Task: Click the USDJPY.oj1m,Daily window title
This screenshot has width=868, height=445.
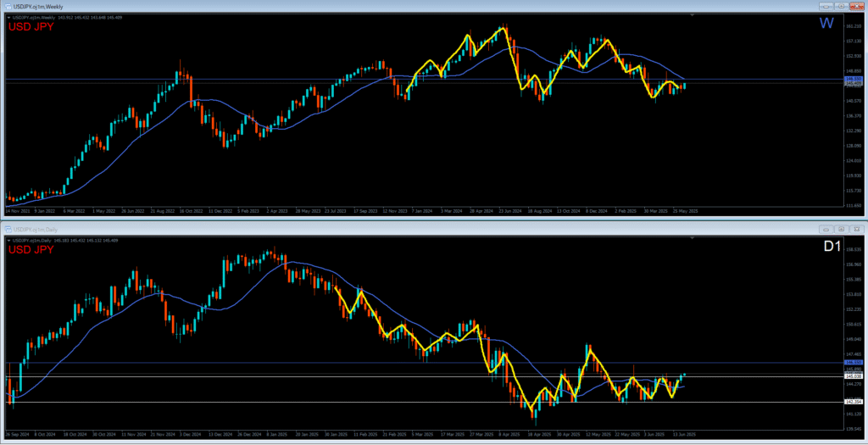Action: [x=36, y=229]
